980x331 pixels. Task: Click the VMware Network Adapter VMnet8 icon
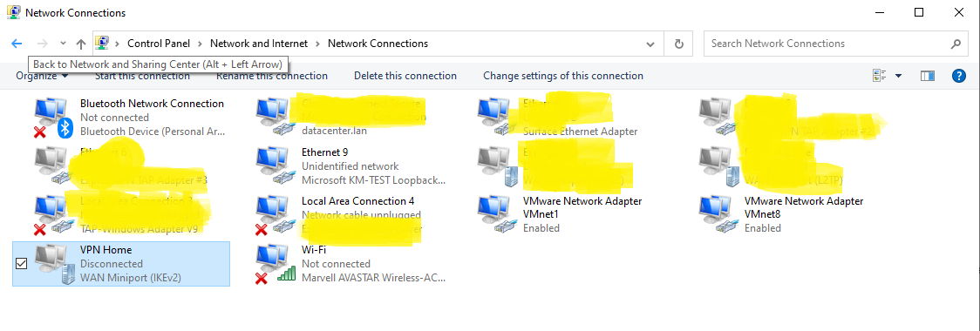pos(718,215)
